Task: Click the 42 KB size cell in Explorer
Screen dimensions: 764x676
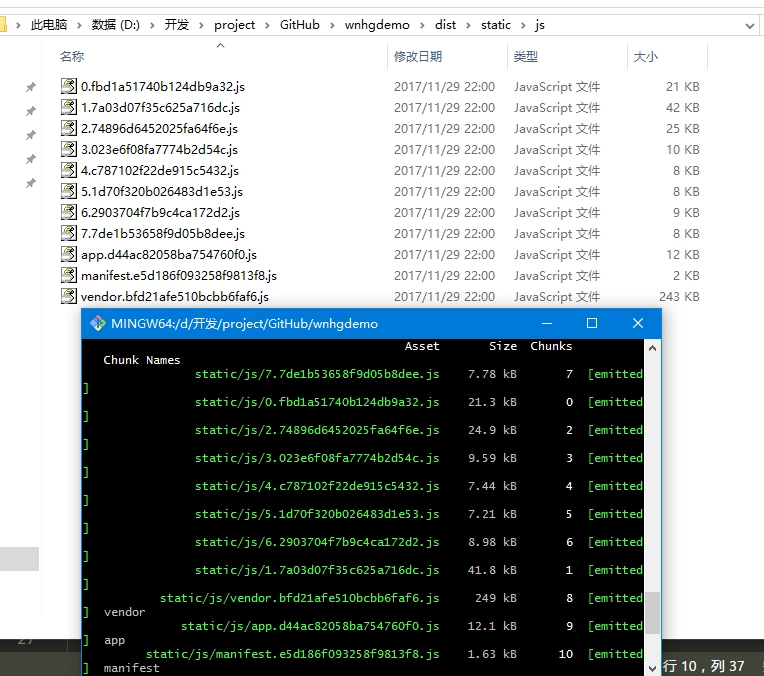Action: point(683,108)
